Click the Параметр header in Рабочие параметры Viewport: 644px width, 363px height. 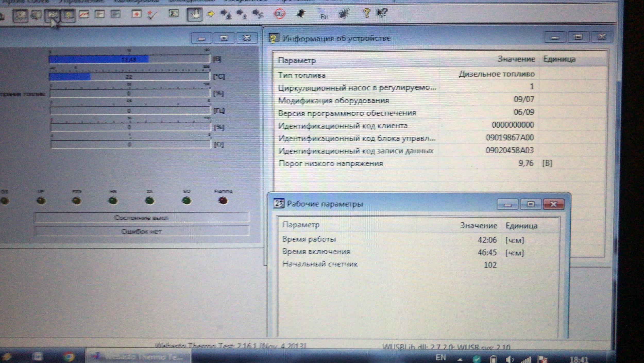(x=301, y=225)
